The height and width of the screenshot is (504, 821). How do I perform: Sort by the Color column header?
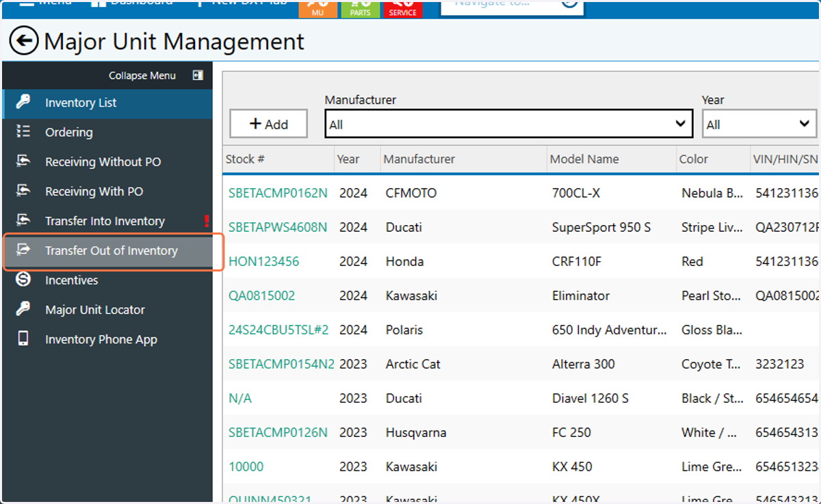(694, 159)
